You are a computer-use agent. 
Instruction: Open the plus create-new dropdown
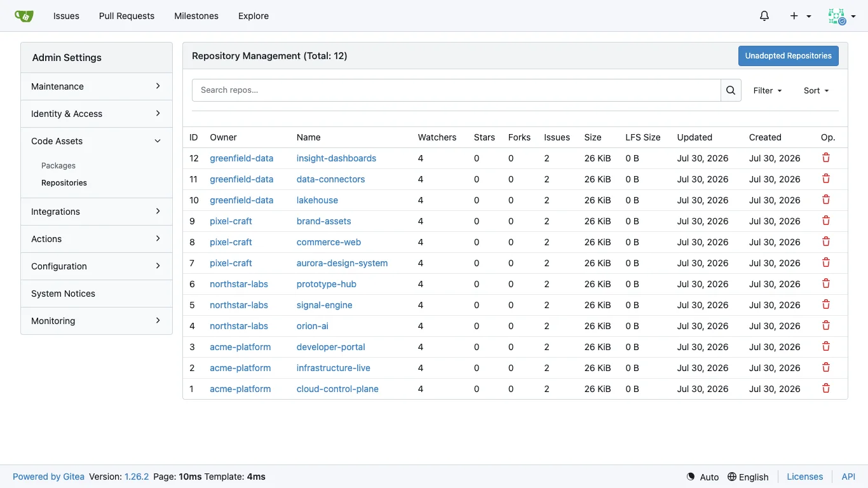pyautogui.click(x=800, y=16)
